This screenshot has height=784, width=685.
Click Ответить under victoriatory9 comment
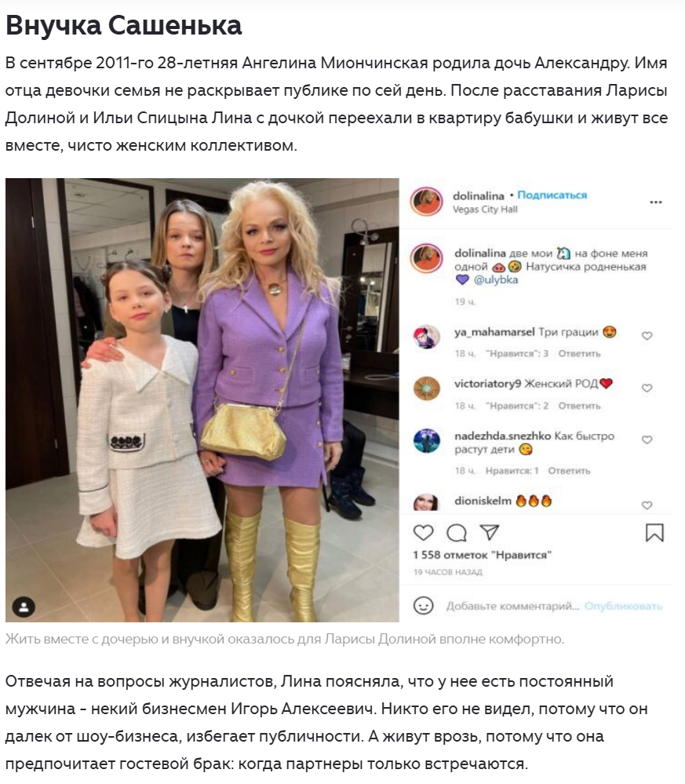click(579, 406)
